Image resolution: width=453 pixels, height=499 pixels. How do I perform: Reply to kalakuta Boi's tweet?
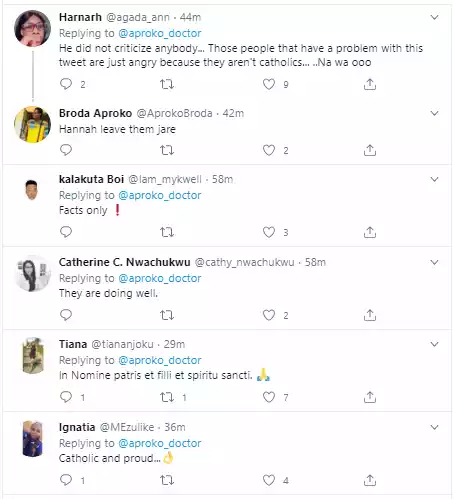pos(66,232)
